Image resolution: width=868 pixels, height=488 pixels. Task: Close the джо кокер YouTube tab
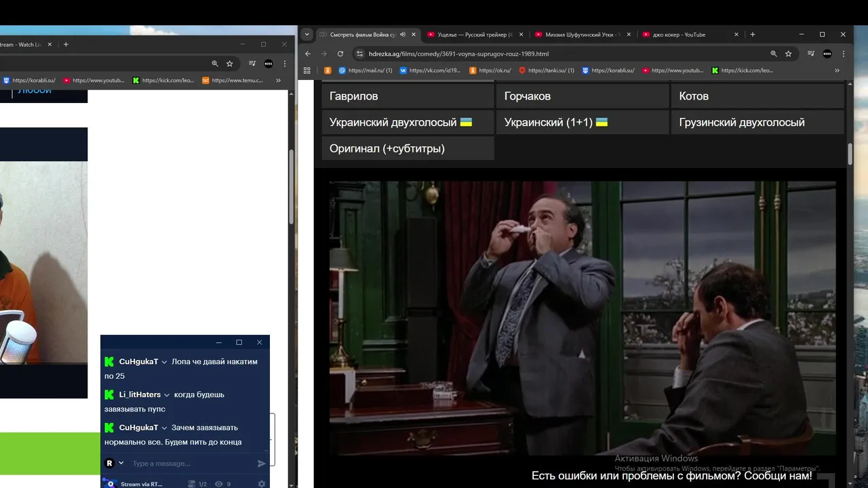736,35
